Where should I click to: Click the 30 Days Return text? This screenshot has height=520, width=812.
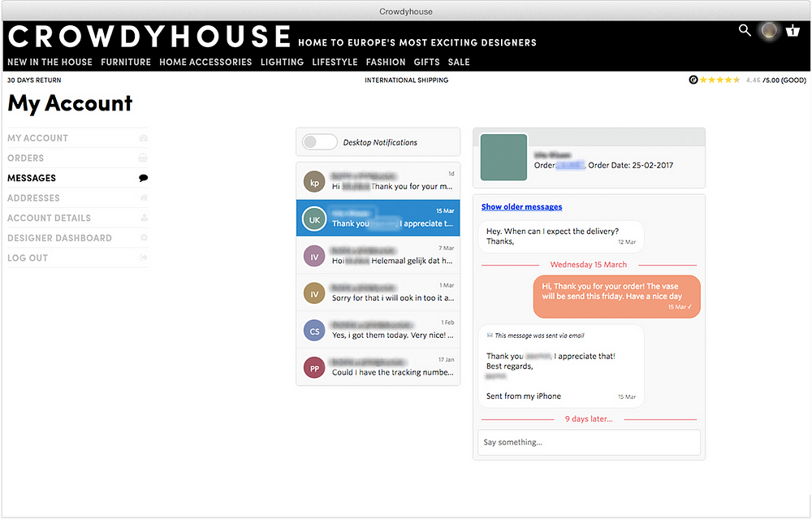point(34,80)
